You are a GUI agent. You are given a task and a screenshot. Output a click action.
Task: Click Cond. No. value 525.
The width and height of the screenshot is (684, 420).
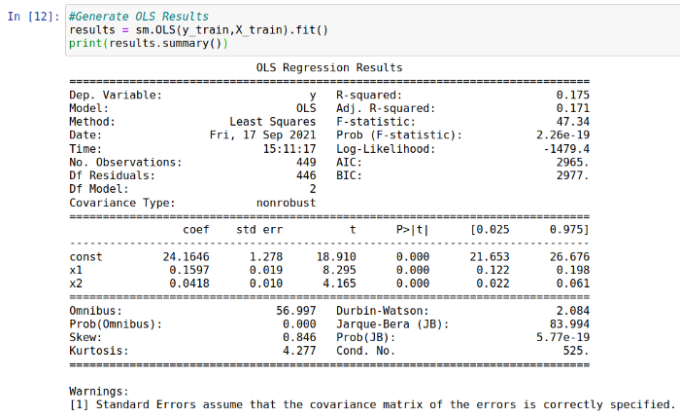(x=576, y=351)
